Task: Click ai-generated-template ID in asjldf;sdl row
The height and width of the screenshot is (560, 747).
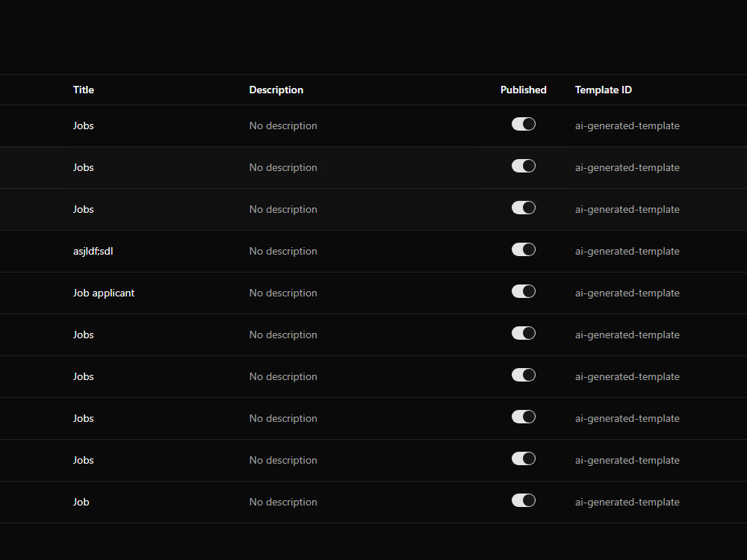Action: (627, 252)
